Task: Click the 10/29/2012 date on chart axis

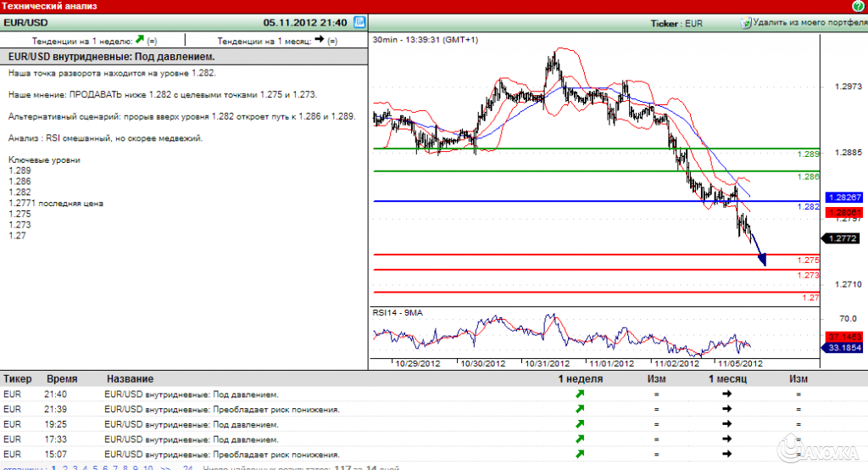Action: pos(417,364)
